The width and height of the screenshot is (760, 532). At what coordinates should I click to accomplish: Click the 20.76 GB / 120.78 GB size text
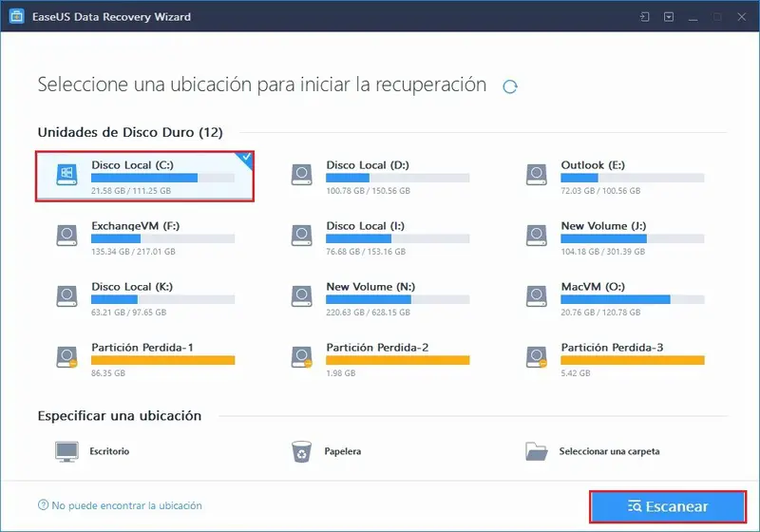point(600,313)
